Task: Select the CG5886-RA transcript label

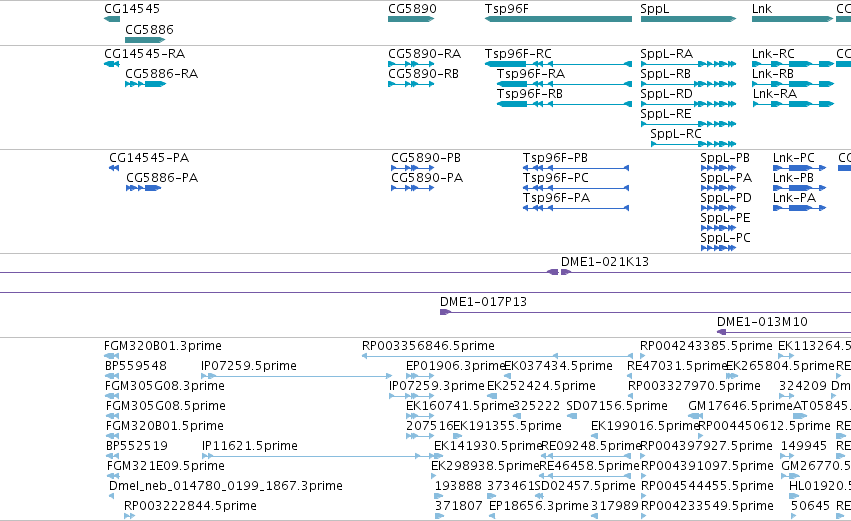Action: coord(161,74)
